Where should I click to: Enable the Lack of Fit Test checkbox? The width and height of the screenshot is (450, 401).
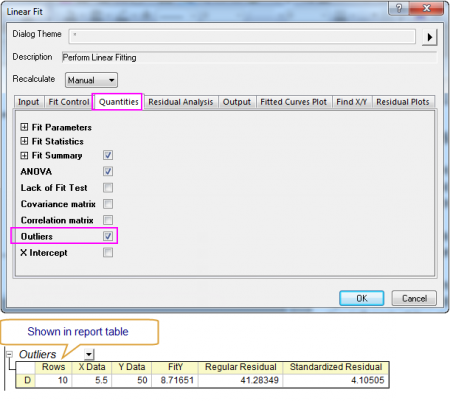(x=108, y=188)
